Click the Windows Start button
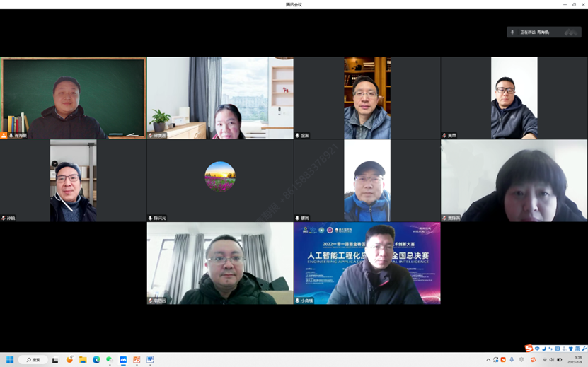This screenshot has width=588, height=367. [x=10, y=360]
